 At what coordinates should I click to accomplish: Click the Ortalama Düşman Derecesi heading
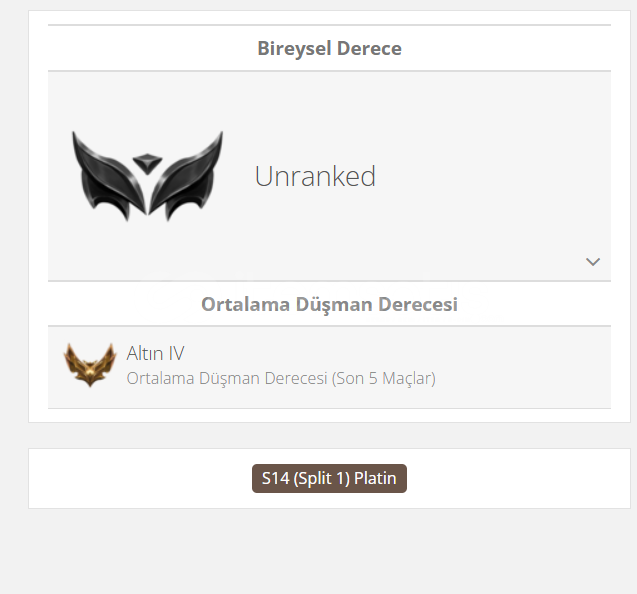(x=329, y=304)
